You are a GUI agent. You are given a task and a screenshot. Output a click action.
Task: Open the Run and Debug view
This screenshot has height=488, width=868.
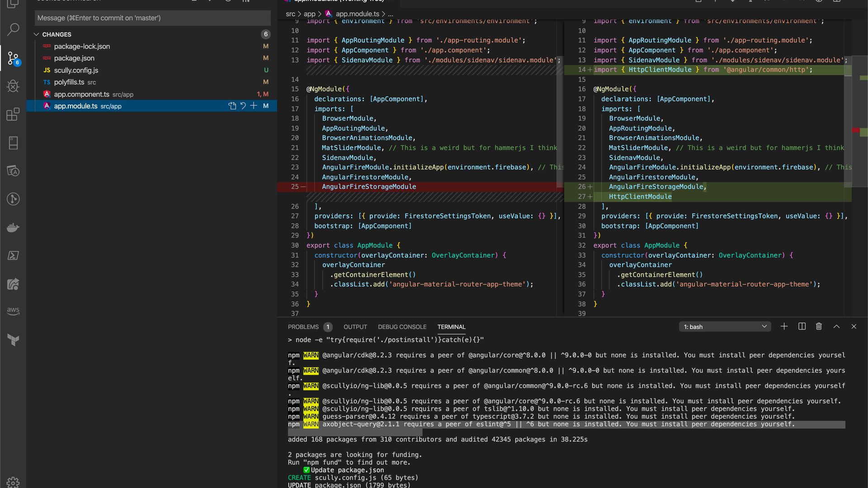tap(13, 86)
